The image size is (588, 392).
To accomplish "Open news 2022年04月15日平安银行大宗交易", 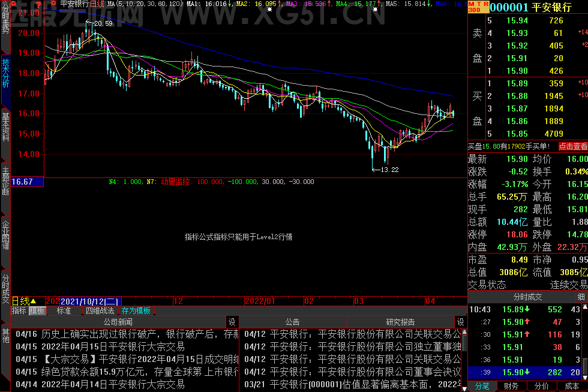I will [x=100, y=346].
